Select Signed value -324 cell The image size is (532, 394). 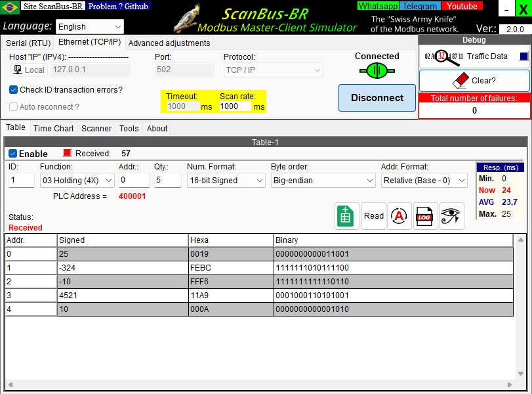123,268
